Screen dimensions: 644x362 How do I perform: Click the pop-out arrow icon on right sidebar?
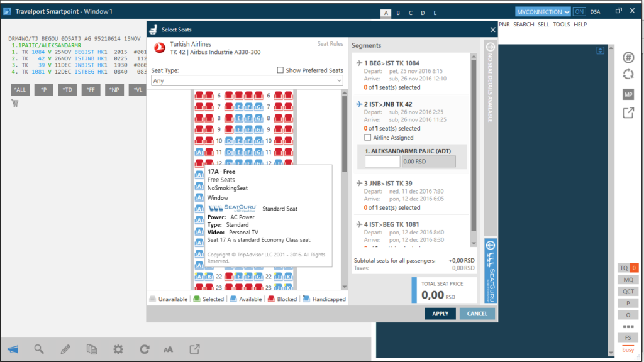[x=628, y=113]
